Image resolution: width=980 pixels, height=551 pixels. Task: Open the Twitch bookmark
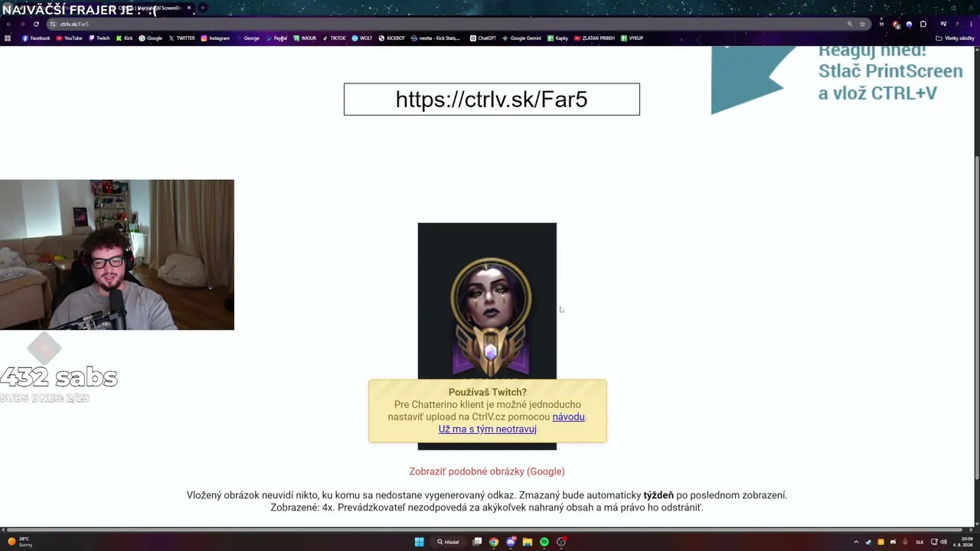[x=99, y=38]
